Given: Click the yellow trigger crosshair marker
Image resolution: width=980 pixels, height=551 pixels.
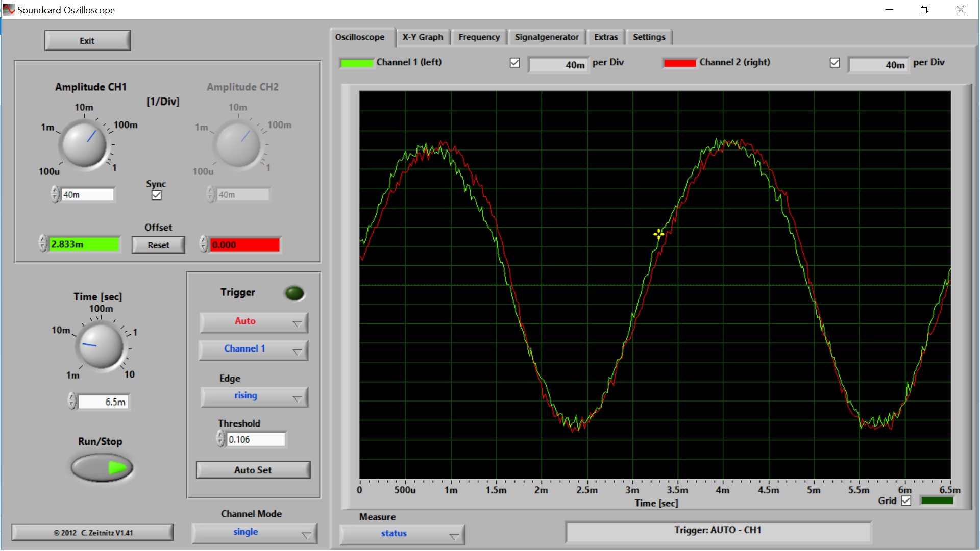Looking at the screenshot, I should pos(658,234).
